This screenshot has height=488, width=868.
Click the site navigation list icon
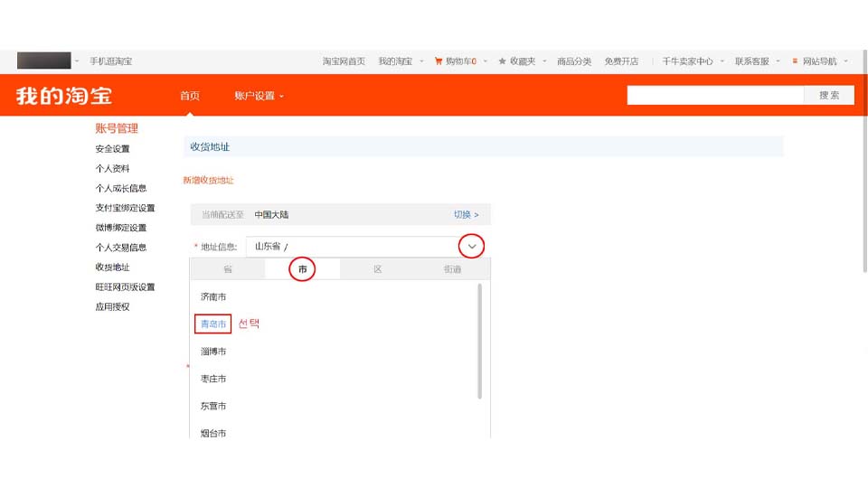[795, 61]
